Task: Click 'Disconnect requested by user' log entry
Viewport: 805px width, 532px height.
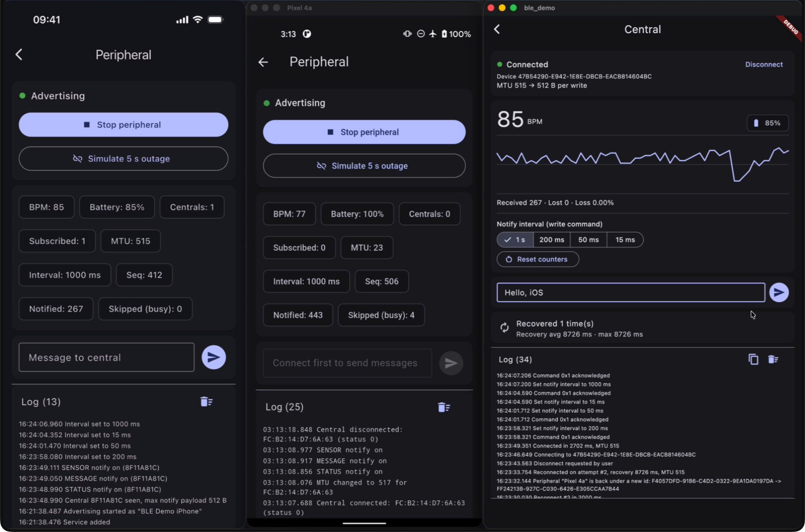Action: 555,464
